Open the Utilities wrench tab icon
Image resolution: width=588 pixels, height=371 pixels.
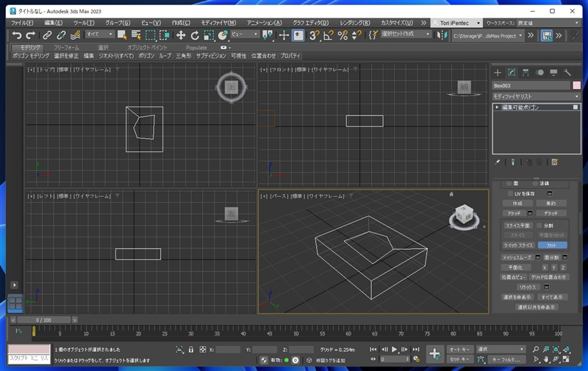(x=567, y=72)
